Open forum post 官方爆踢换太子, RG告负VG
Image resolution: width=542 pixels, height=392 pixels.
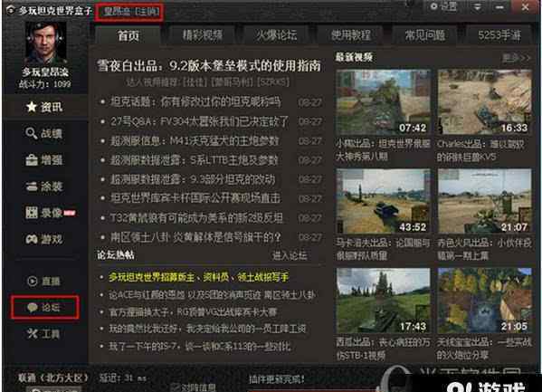coord(193,312)
